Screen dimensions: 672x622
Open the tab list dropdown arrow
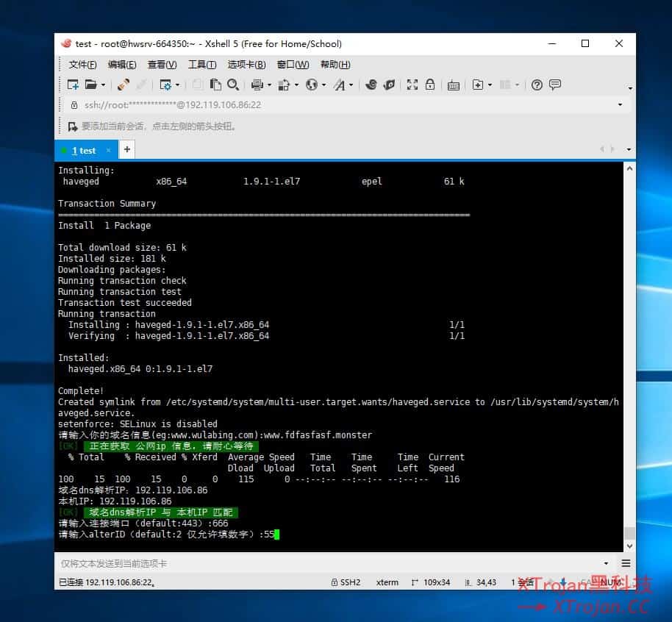629,149
